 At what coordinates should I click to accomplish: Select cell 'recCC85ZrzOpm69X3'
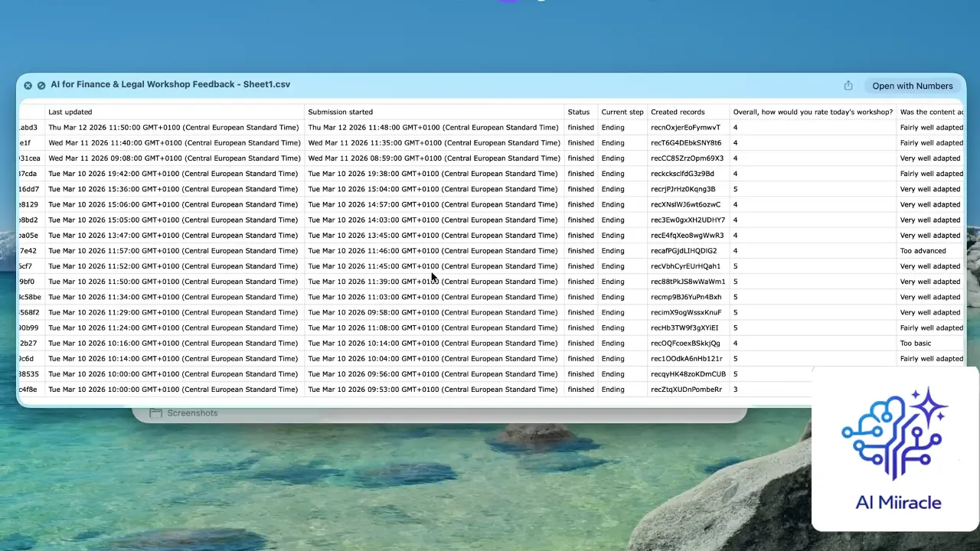point(687,158)
